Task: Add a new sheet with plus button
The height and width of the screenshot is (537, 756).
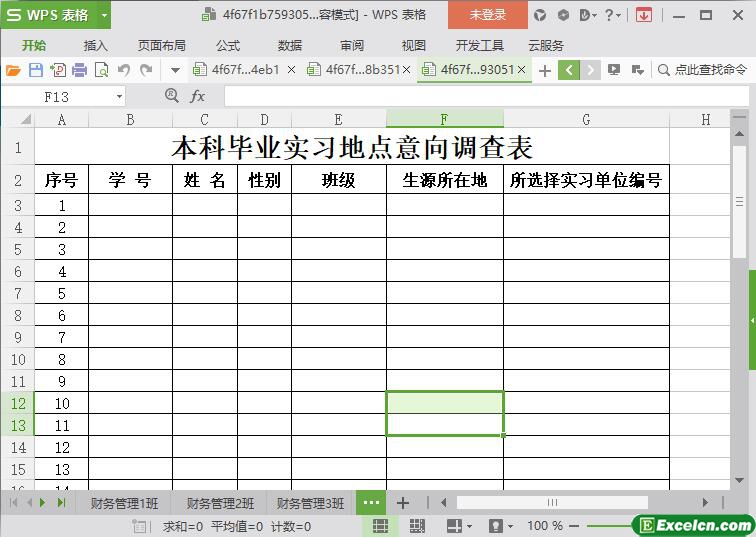Action: [403, 503]
